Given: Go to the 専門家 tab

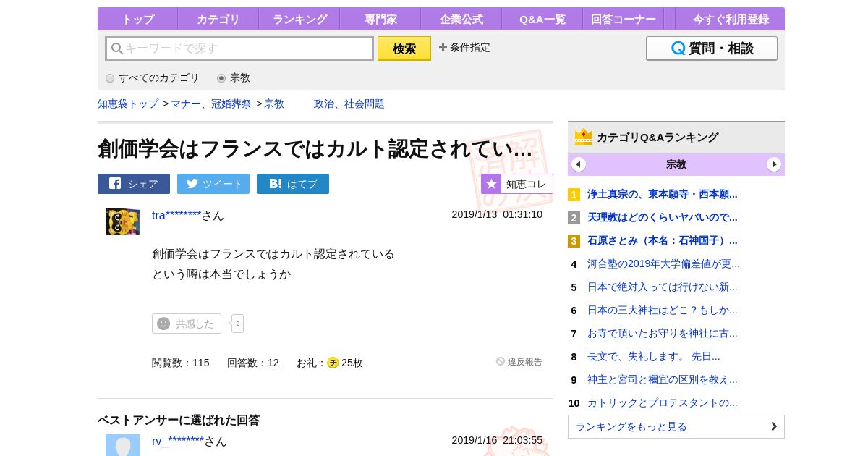Looking at the screenshot, I should coord(380,19).
